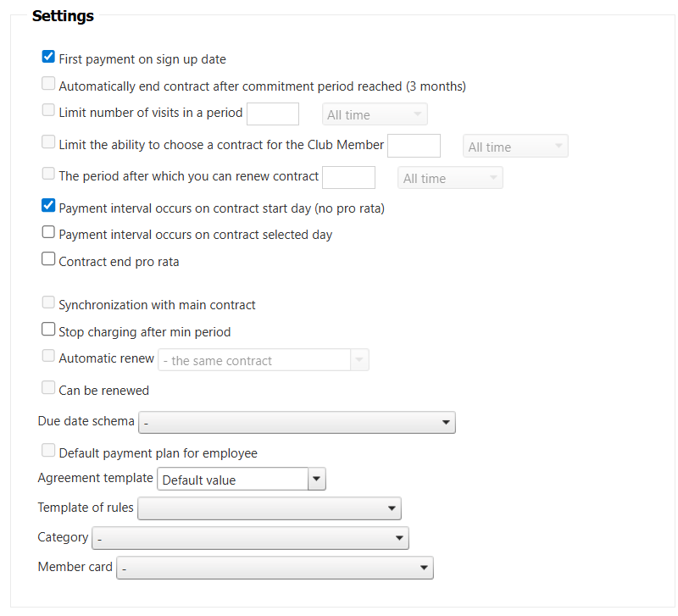Toggle Synchronization with main contract checkbox
The image size is (678, 616).
tap(48, 302)
